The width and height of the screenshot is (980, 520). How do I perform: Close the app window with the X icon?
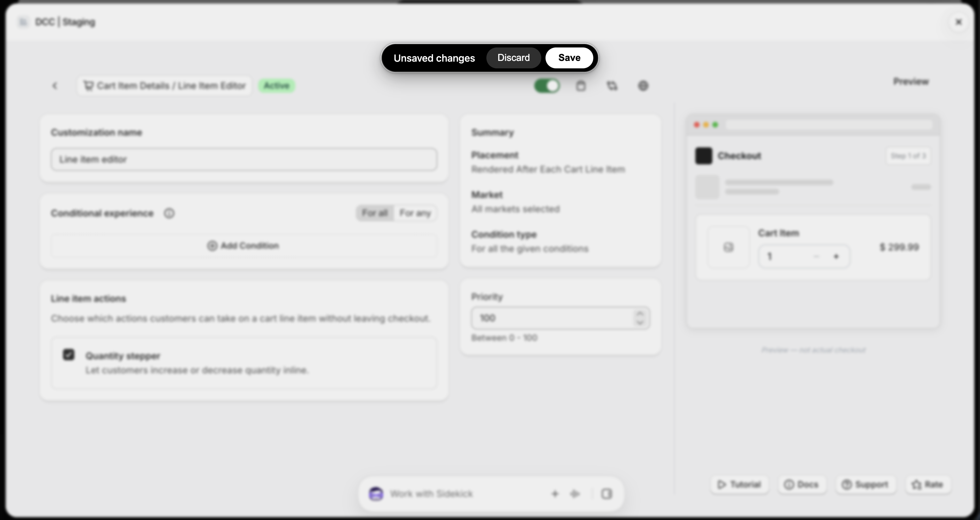[959, 22]
